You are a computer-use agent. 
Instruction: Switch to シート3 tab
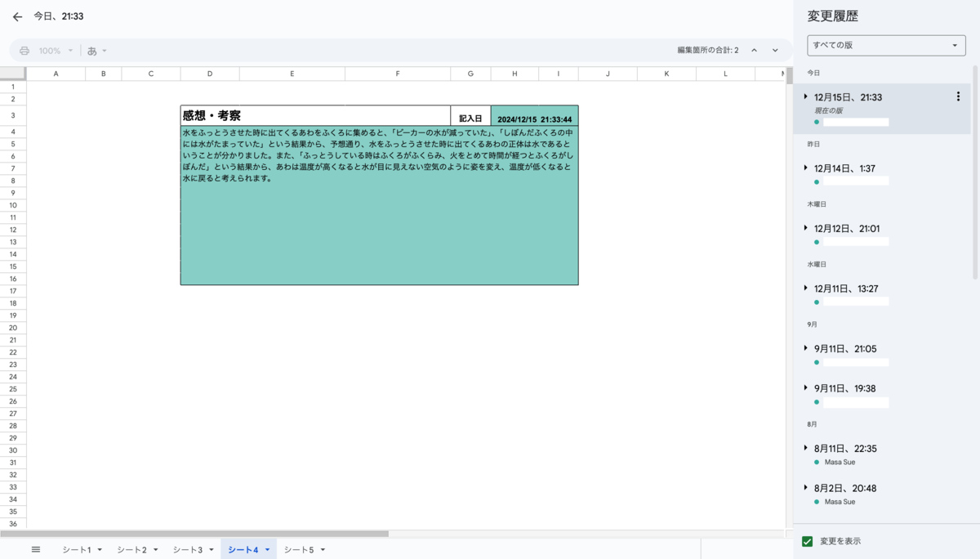click(x=187, y=550)
